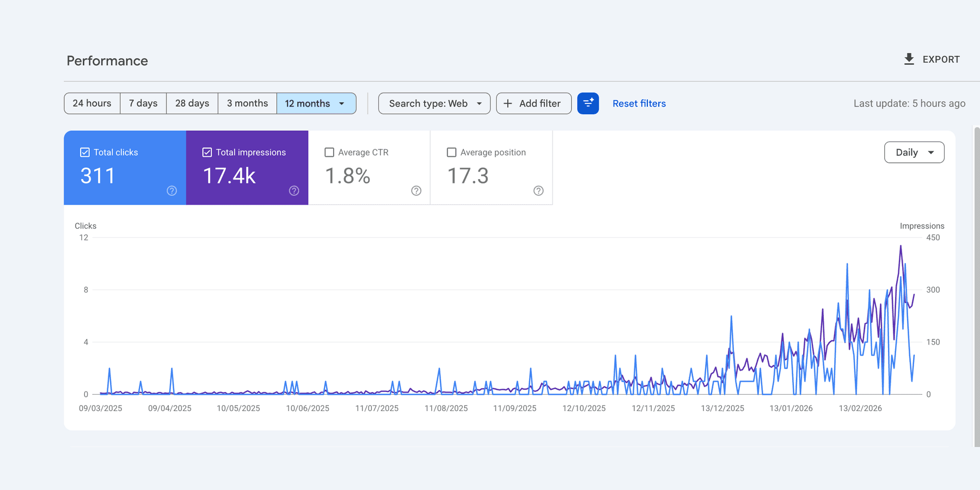Click the EXPORT button label
Screen dimensions: 980x490
click(x=941, y=59)
